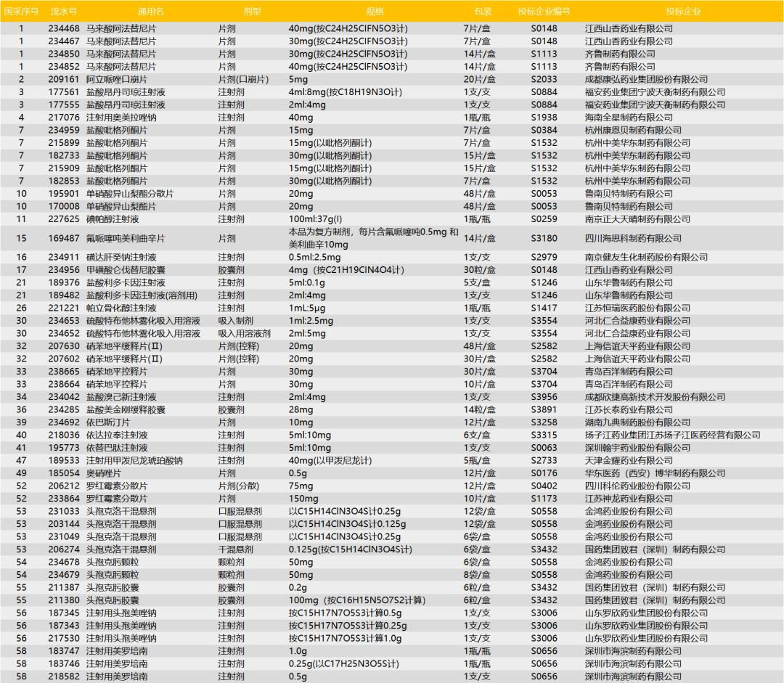This screenshot has width=784, height=683.
Task: Select serial number 207602
Action: click(64, 359)
